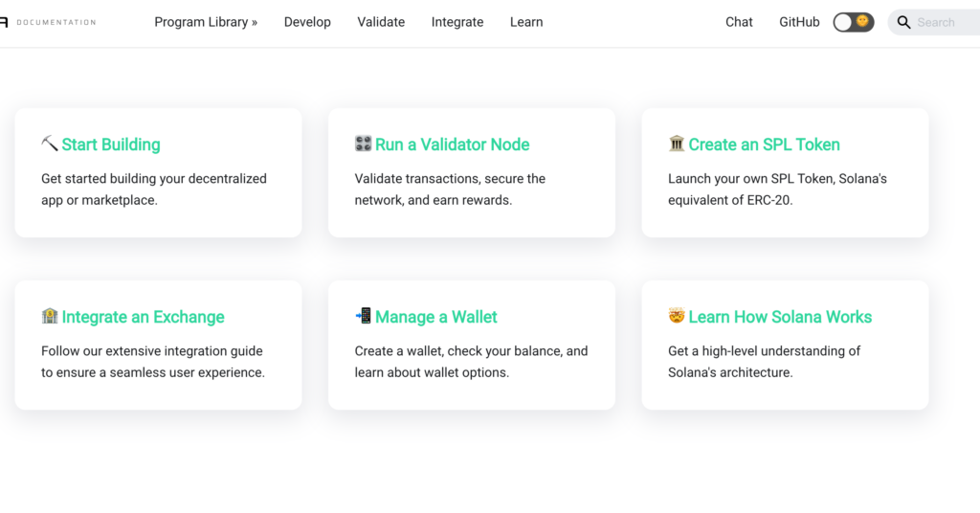Open the Learn nav item

(526, 23)
